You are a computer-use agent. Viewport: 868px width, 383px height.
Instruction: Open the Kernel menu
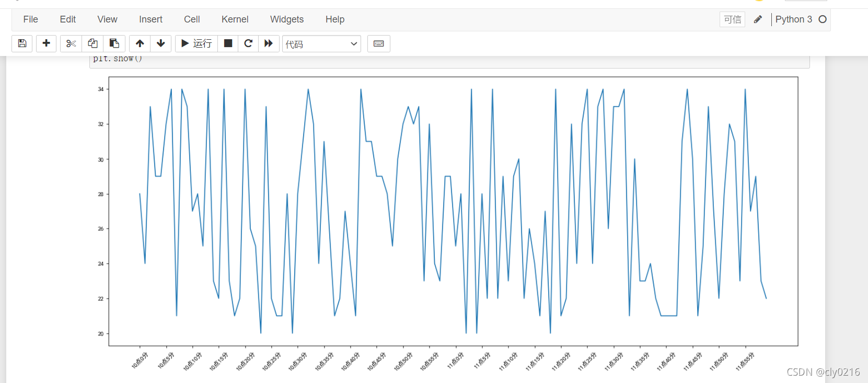tap(235, 19)
